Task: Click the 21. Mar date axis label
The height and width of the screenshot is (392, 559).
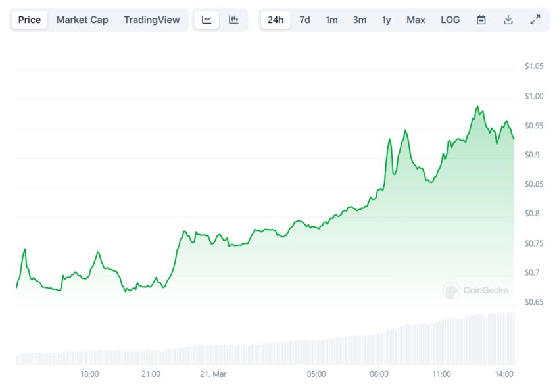Action: 213,374
